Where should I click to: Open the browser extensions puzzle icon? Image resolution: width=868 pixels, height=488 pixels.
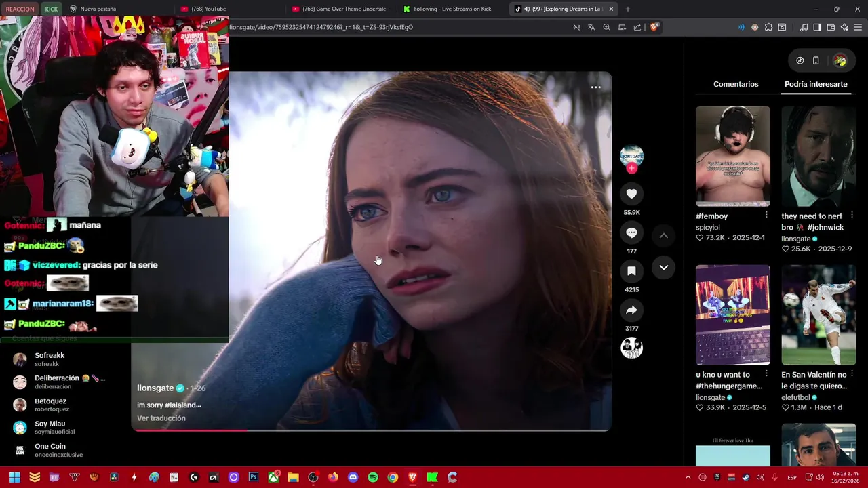[768, 27]
